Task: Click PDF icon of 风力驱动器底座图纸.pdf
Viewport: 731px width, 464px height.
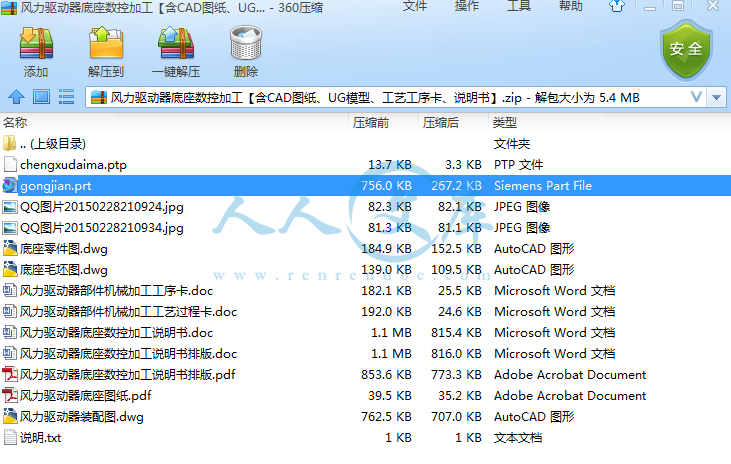Action: pyautogui.click(x=10, y=395)
